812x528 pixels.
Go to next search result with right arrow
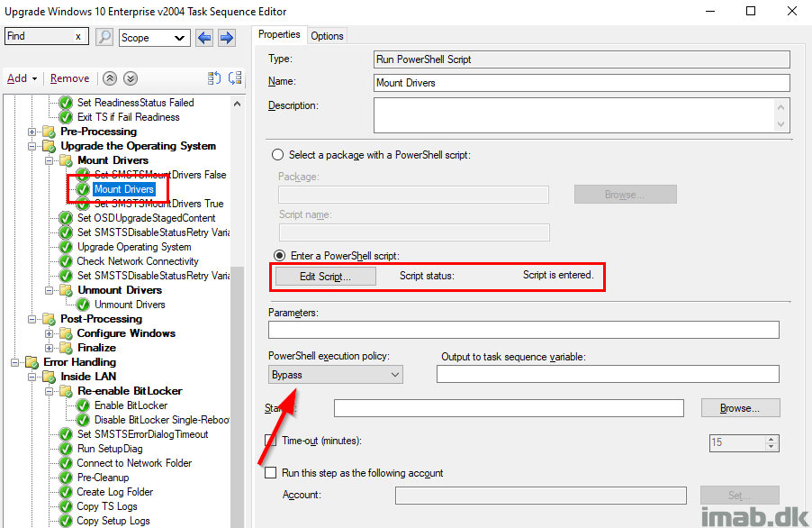click(227, 37)
